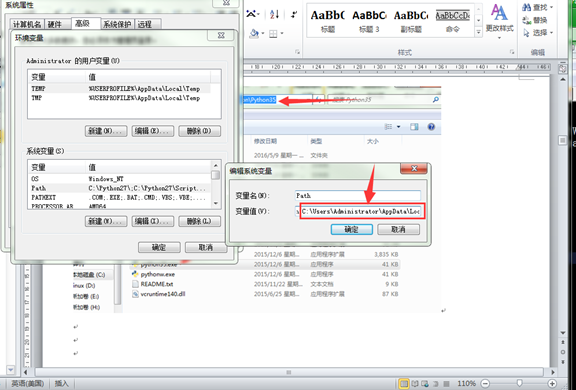Click 确定 in 编辑系统变量 dialog
This screenshot has height=390, width=576.
(352, 230)
